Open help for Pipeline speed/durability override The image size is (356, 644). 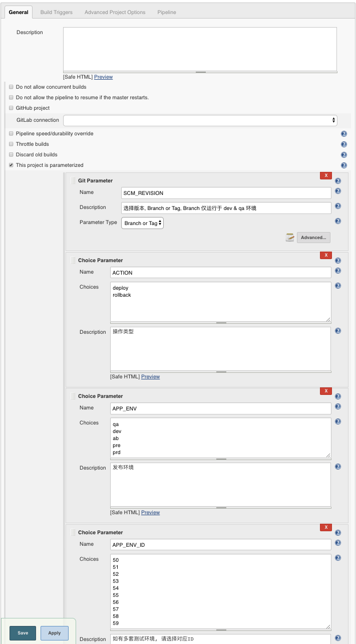tap(344, 134)
